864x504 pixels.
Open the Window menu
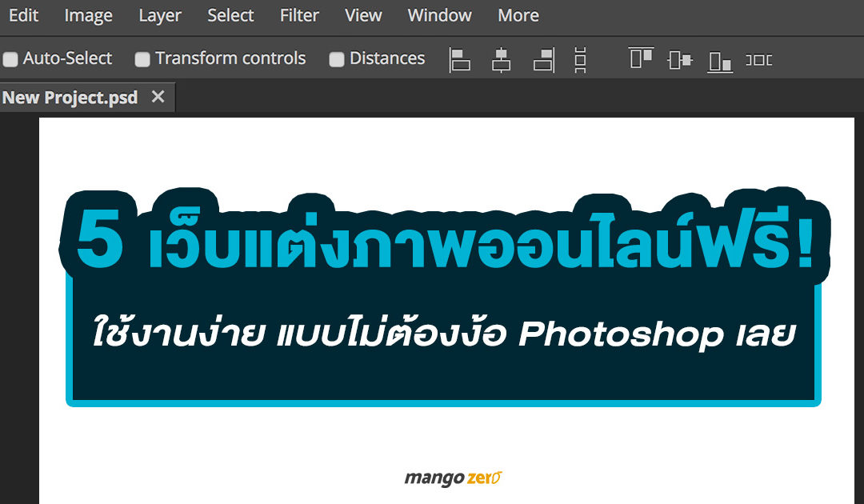pos(439,15)
